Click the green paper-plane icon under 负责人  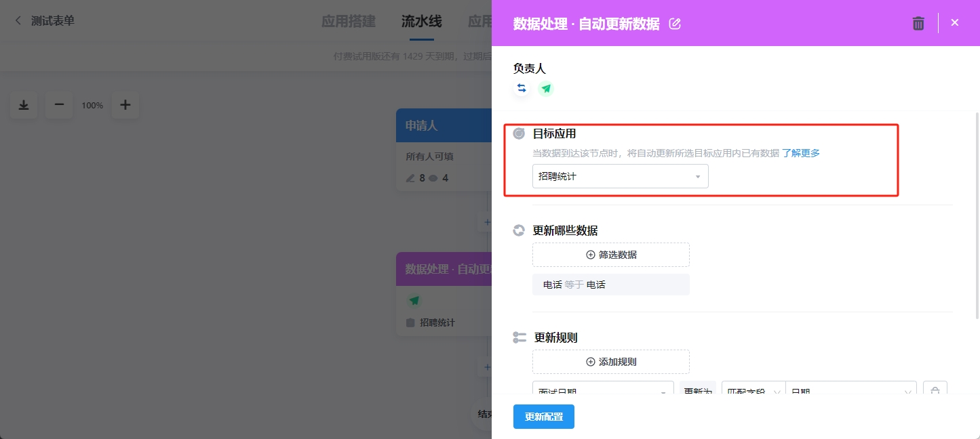click(x=546, y=88)
